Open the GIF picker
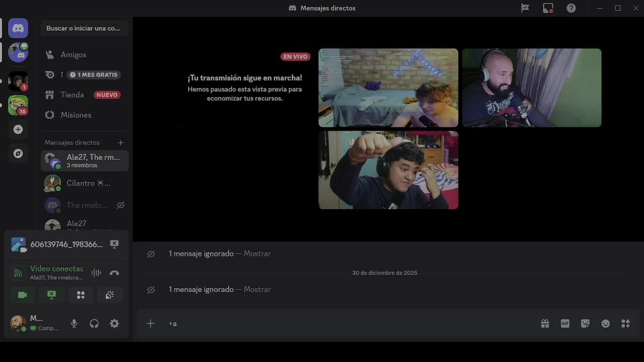 565,324
